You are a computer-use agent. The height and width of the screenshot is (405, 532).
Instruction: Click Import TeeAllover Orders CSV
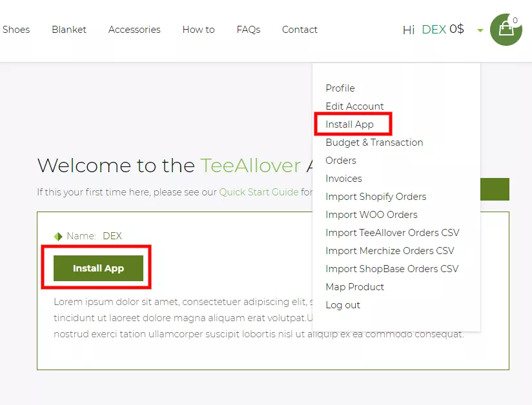[x=392, y=233]
